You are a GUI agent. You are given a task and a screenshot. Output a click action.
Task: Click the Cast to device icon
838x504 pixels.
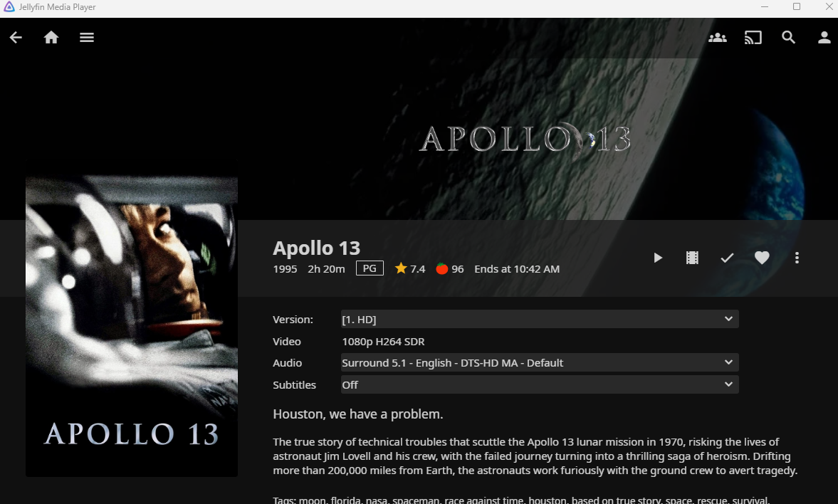coord(753,37)
